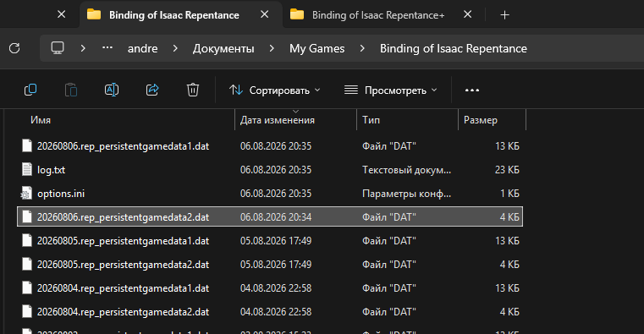The image size is (644, 334).
Task: Close the Binding of Isaac Repentance tab
Action: (x=265, y=14)
